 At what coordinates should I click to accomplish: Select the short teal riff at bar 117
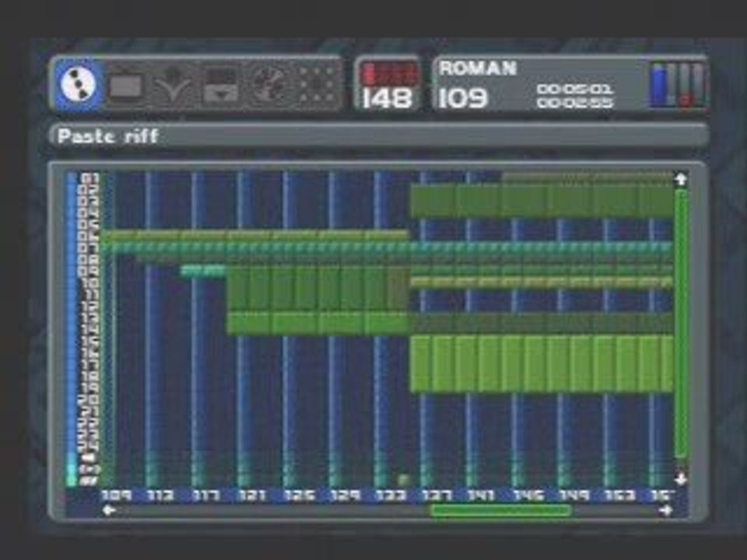click(x=203, y=271)
